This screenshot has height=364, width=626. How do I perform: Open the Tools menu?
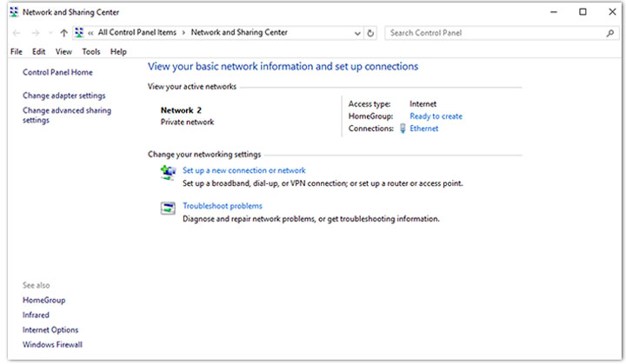click(x=90, y=51)
